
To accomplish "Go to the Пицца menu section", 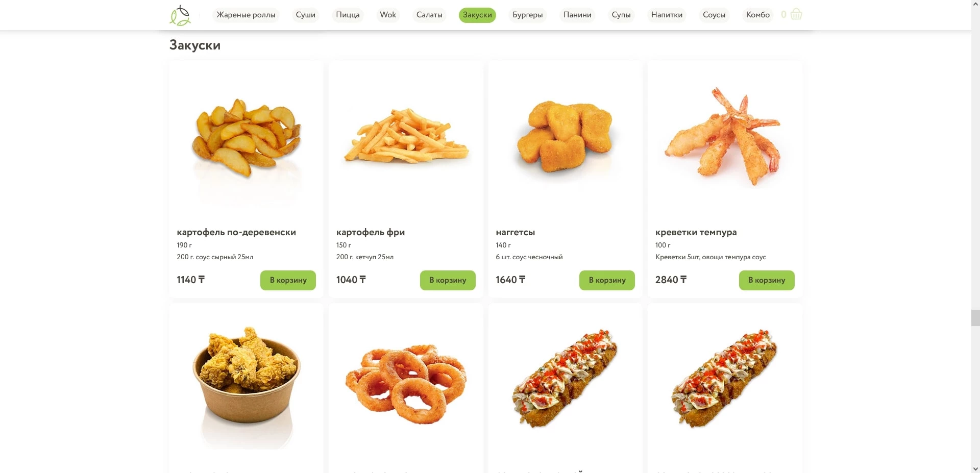I will 348,15.
